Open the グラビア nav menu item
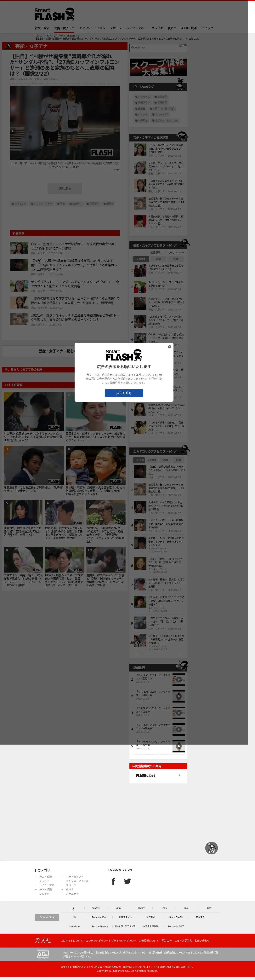The image size is (255, 980). (x=157, y=28)
